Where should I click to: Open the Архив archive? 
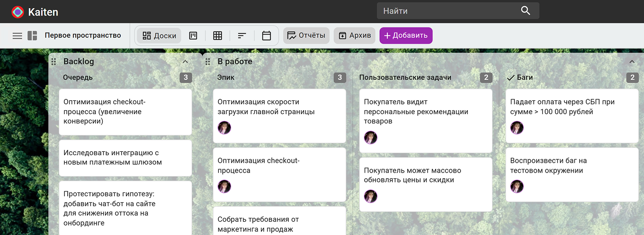pos(355,35)
